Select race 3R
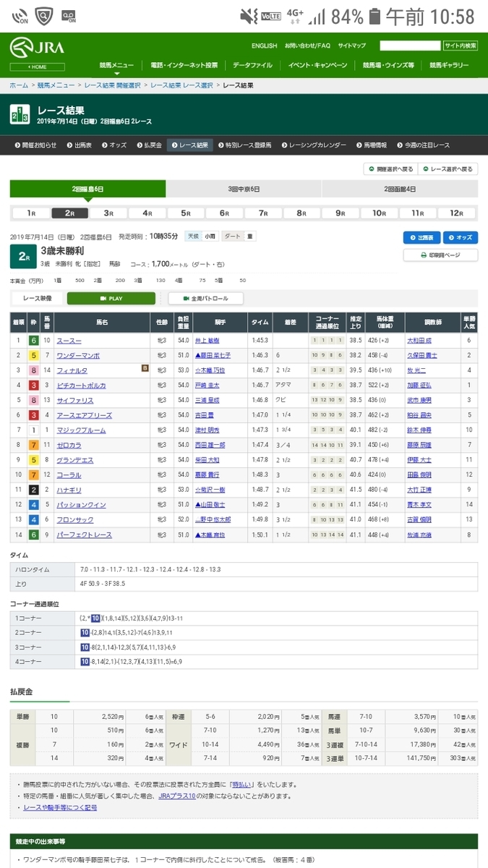Viewport: 488px width, 868px height. pyautogui.click(x=108, y=213)
